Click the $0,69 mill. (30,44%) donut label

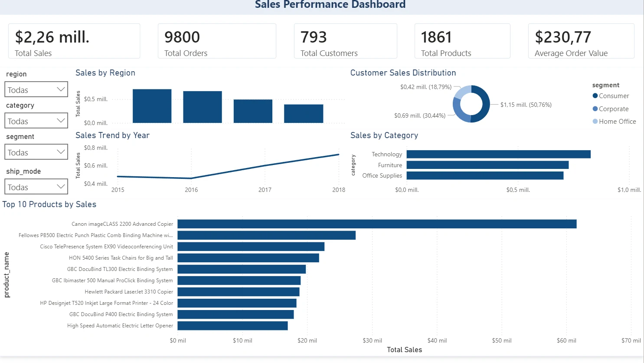(420, 115)
